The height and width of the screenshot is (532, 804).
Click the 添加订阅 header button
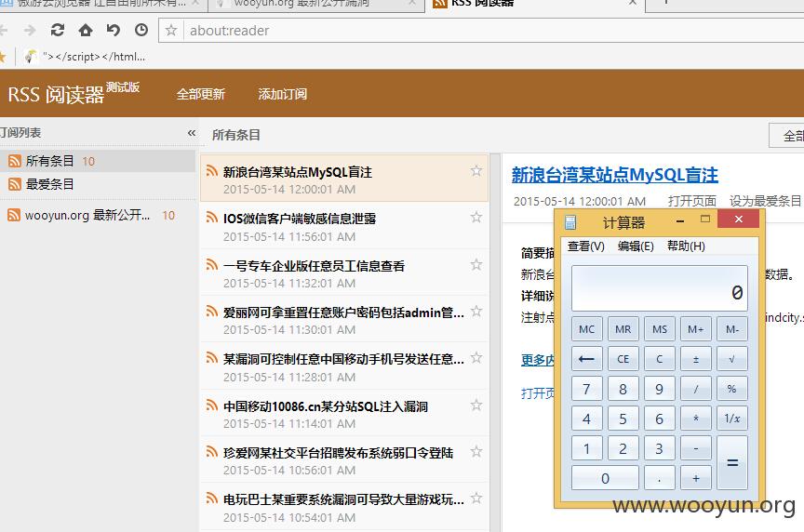282,94
